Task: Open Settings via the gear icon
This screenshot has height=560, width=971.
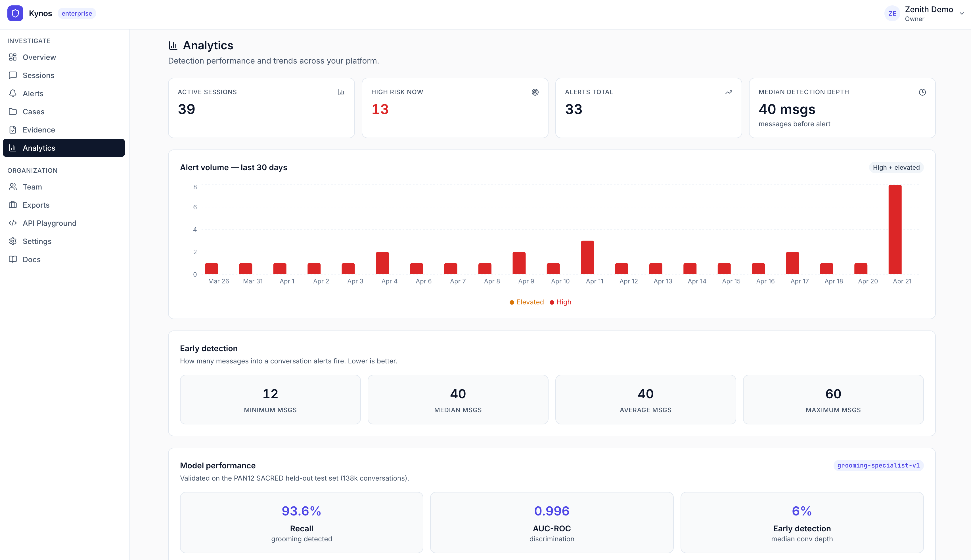Action: 13,241
